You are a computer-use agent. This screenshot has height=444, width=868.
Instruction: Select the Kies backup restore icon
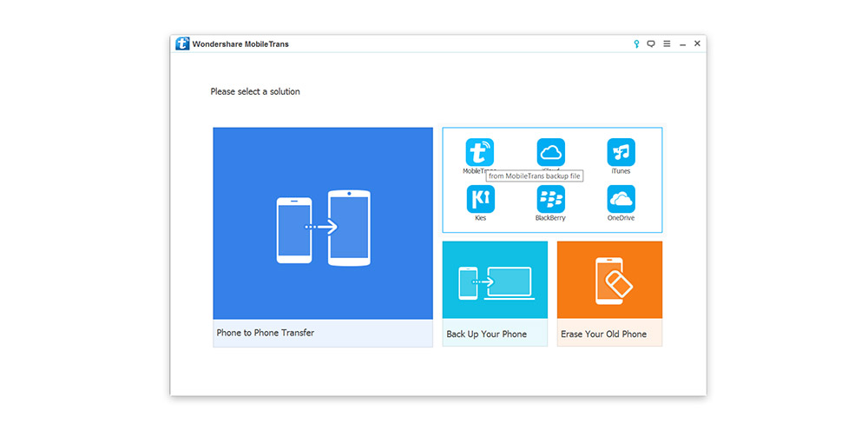480,199
